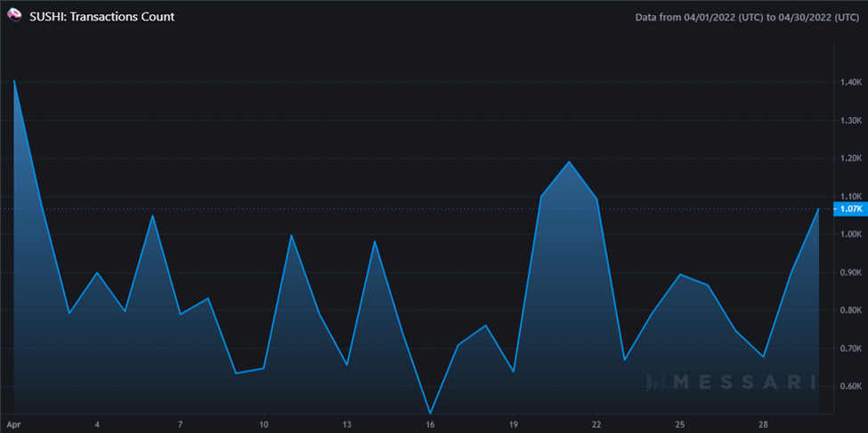Click the 1.30K y-axis label
868x433 pixels.
(849, 120)
